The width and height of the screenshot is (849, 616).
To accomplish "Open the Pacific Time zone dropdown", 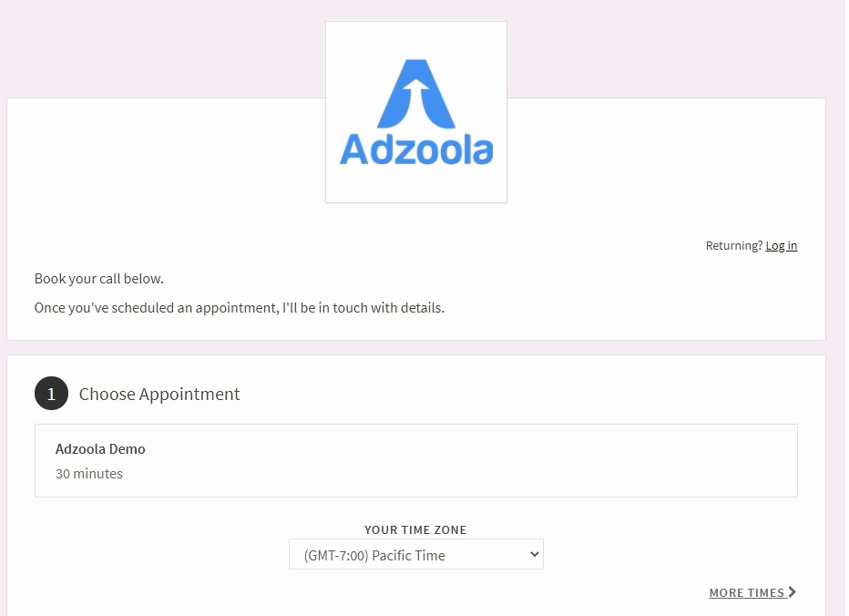I will [x=415, y=554].
